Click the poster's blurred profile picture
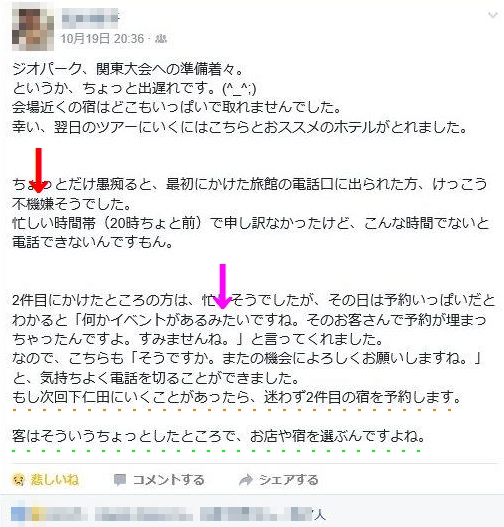504x527 pixels. (33, 29)
